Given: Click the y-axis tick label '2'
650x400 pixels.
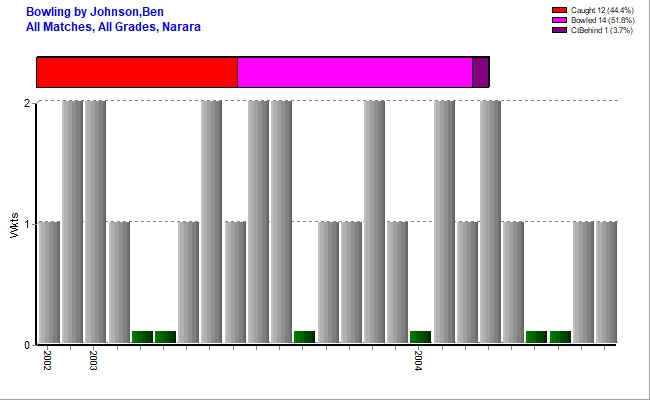Looking at the screenshot, I should pyautogui.click(x=26, y=102).
